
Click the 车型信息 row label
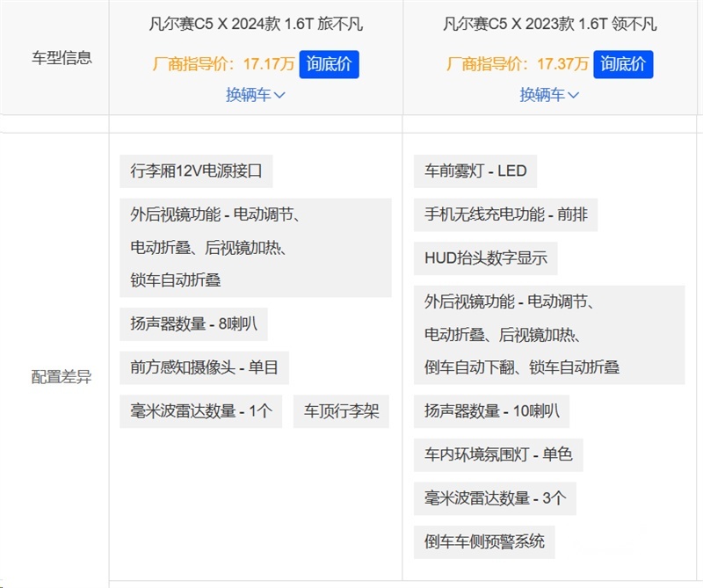click(x=62, y=57)
